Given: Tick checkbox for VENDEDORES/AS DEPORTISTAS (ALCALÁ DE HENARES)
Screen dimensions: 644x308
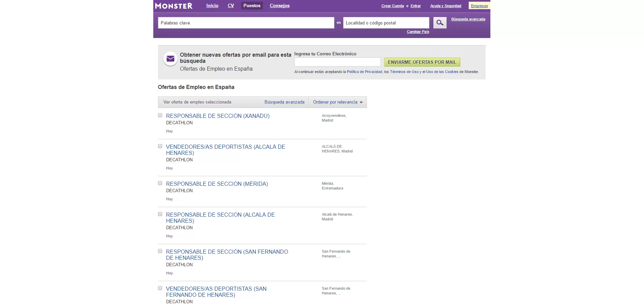Looking at the screenshot, I should pyautogui.click(x=160, y=146).
